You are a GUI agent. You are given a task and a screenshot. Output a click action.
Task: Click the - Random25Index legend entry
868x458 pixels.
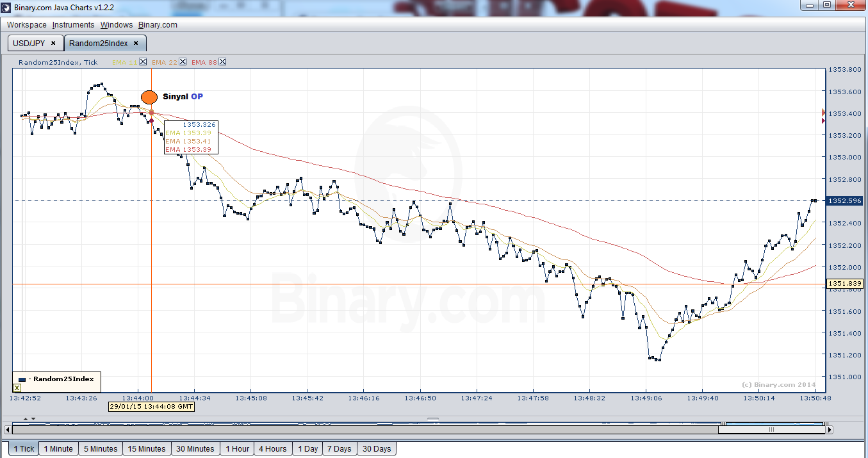56,379
